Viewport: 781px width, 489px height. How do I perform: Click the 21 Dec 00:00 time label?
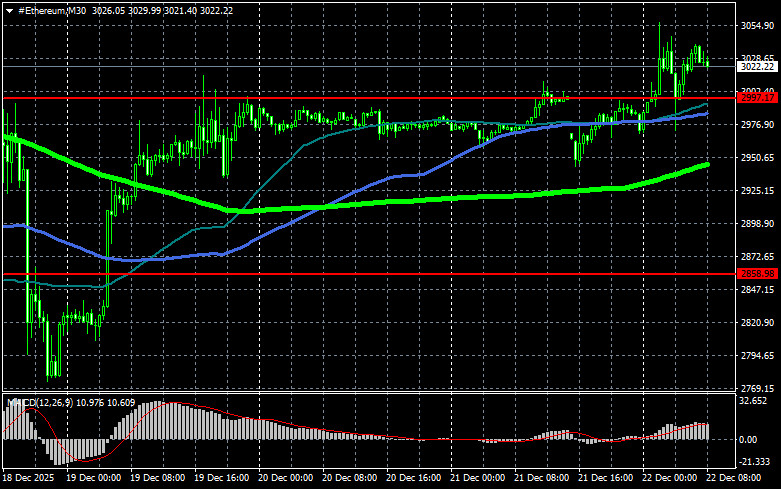click(x=478, y=478)
